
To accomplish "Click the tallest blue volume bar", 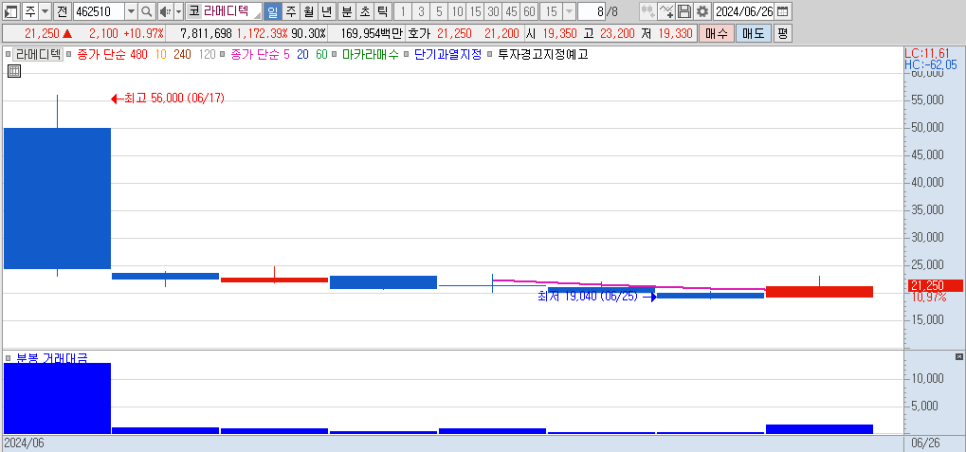I will pyautogui.click(x=57, y=398).
